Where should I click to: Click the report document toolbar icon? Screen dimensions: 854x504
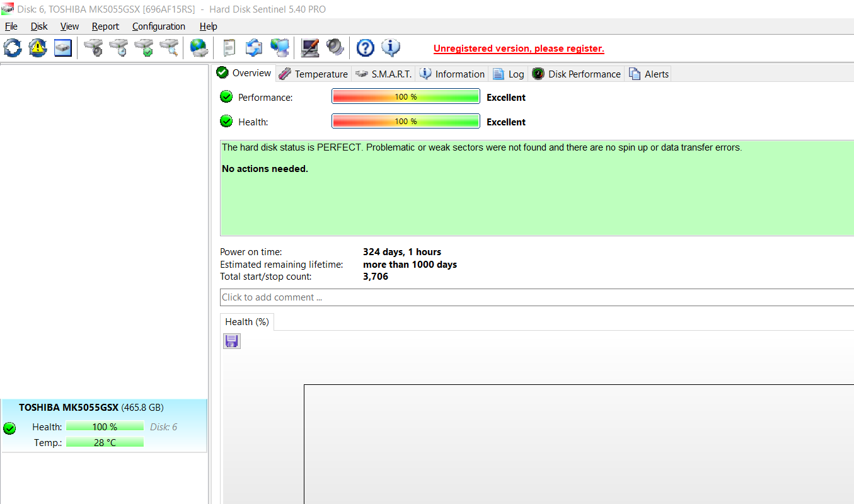pyautogui.click(x=229, y=48)
